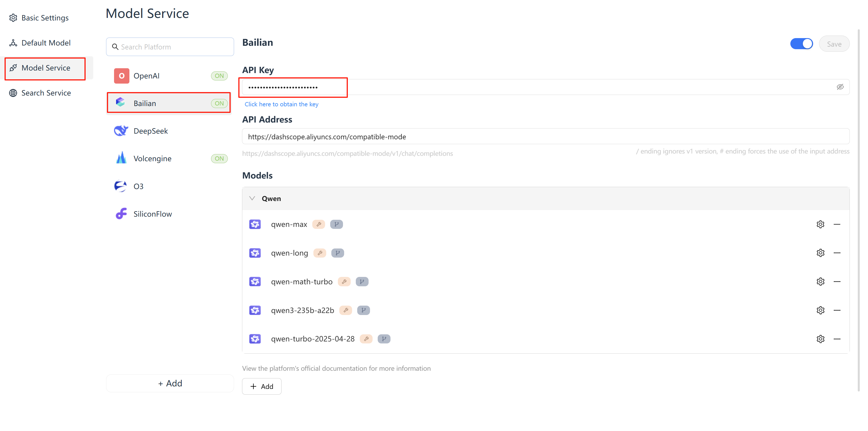868x431 pixels.
Task: Click the qwen-long model logo
Action: [x=255, y=253]
